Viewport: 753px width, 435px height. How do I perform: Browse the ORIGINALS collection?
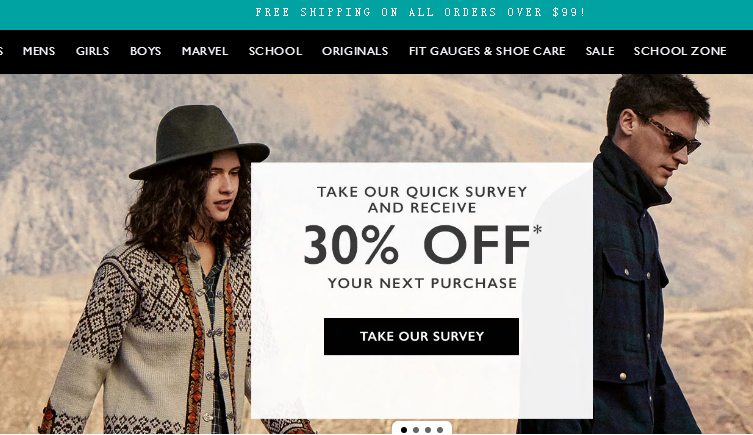click(x=355, y=51)
